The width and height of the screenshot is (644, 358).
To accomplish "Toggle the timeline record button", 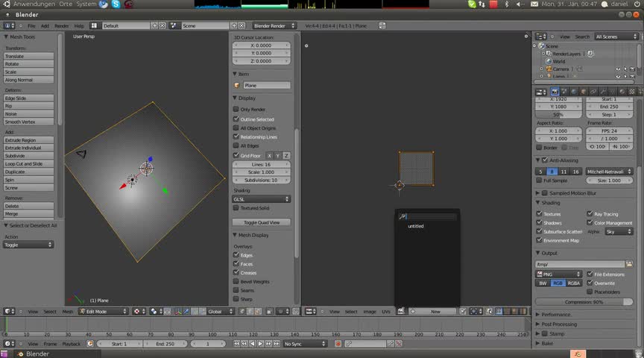I will click(338, 344).
